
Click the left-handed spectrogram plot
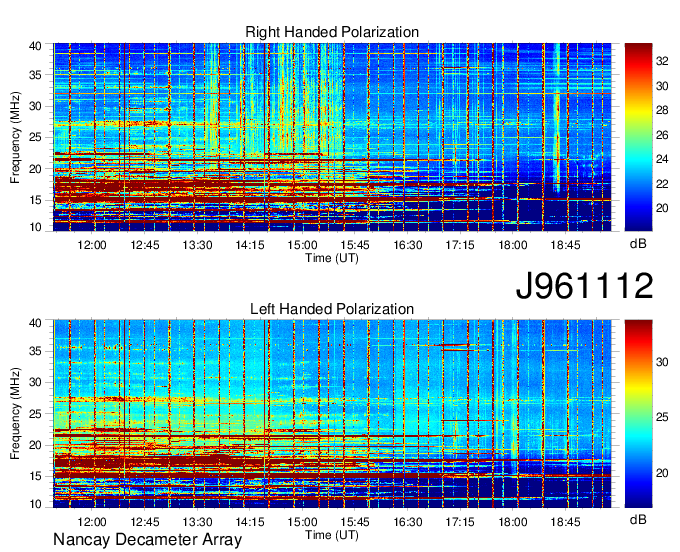[332, 414]
